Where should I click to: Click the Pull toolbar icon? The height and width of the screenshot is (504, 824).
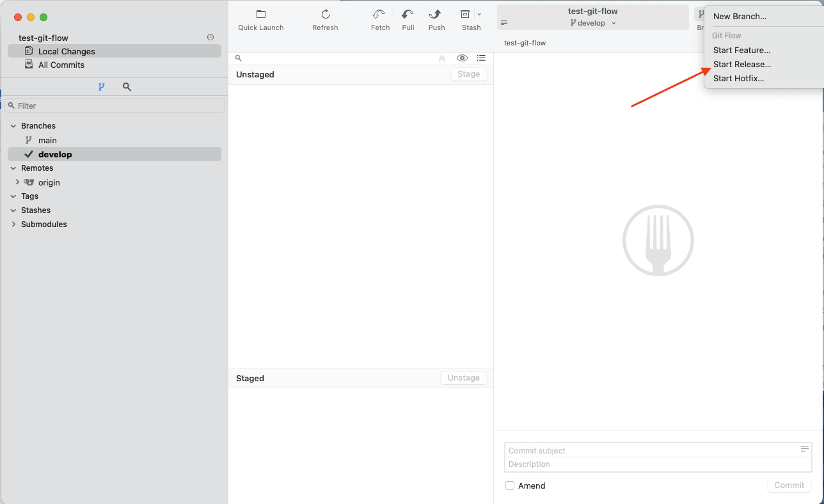(408, 15)
